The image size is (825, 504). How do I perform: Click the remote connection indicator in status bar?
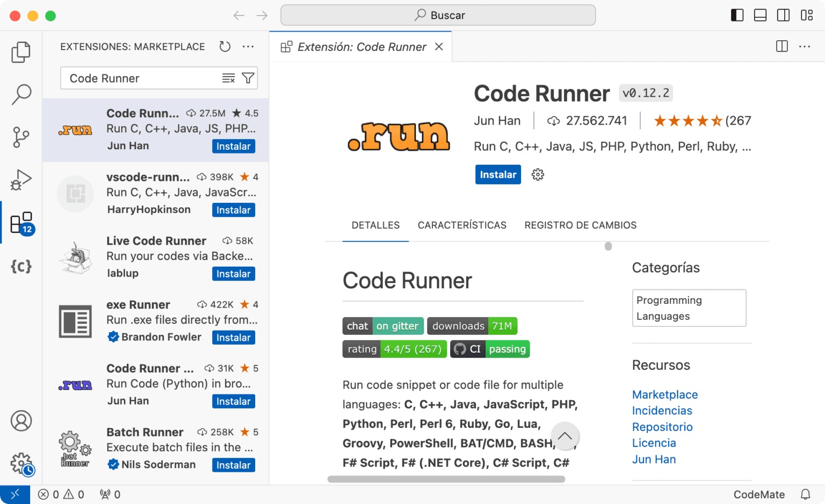(x=15, y=494)
